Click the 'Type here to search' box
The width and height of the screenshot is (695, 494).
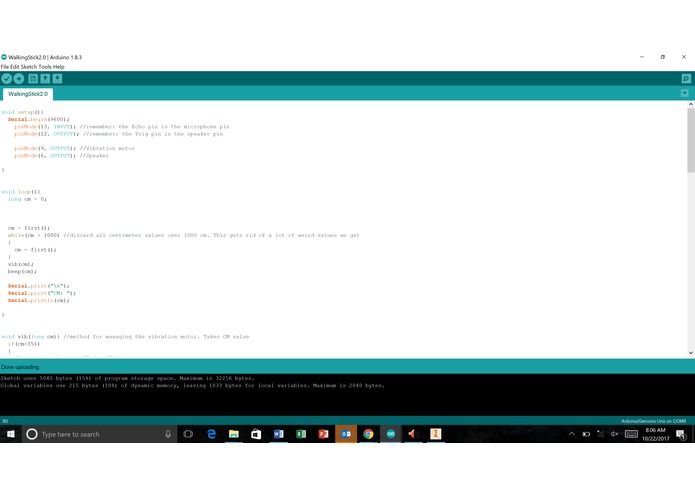(100, 434)
